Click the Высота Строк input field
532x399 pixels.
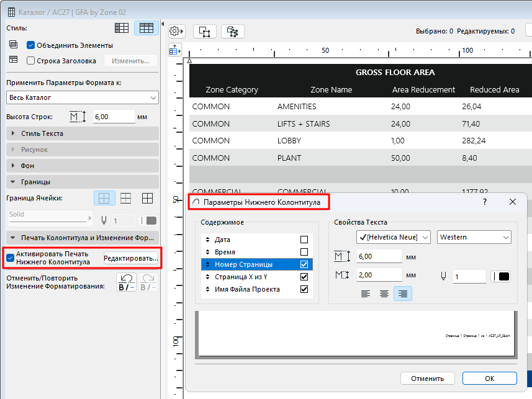[114, 117]
